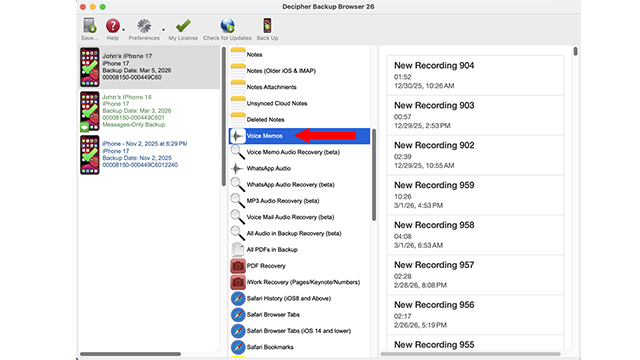This screenshot has height=360, width=640.
Task: Select the New Recording 958 entry
Action: point(475,235)
